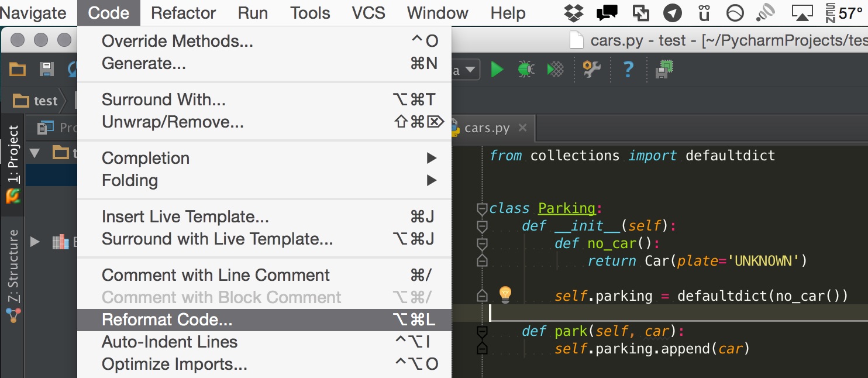Collapse the no_car function fold marker
Screen dimensions: 868x378
coord(482,244)
